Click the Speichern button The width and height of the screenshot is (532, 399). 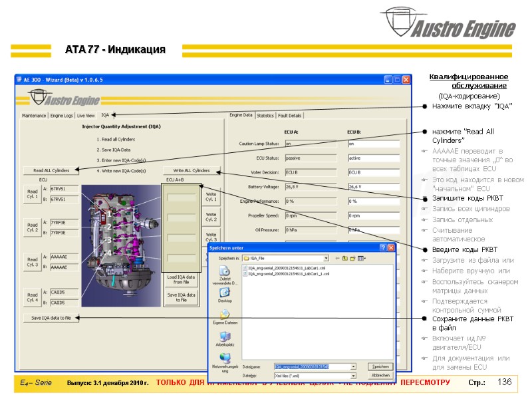(x=380, y=366)
